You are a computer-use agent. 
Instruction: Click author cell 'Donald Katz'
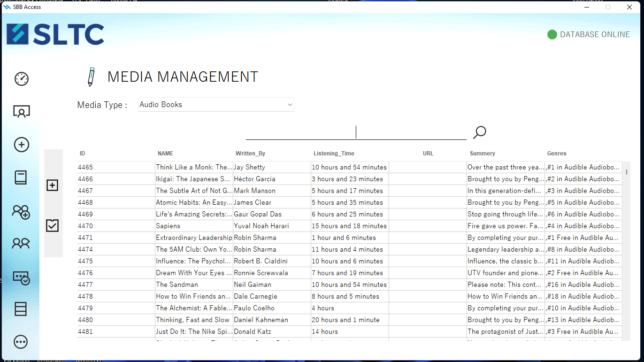pos(272,331)
